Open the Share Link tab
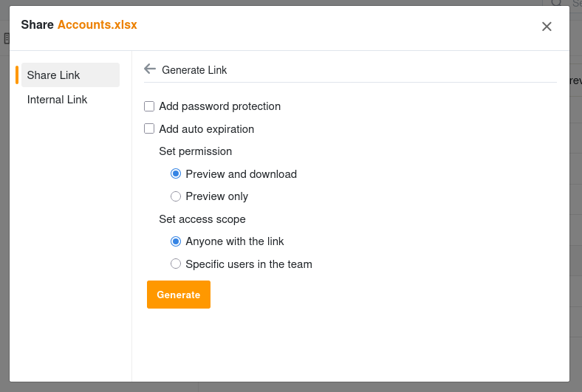Screen dimensions: 582x392 (70, 75)
